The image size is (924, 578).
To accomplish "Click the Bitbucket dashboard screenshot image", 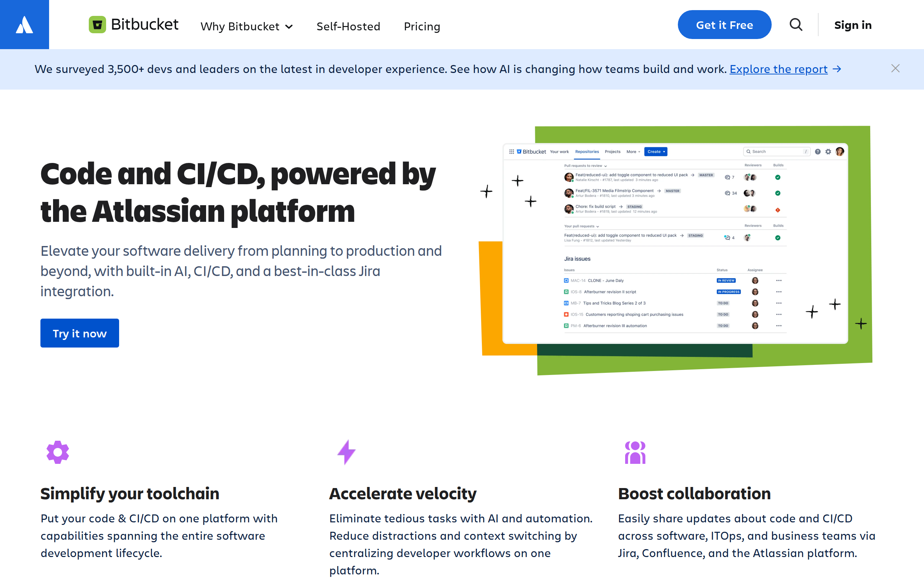I will (675, 243).
